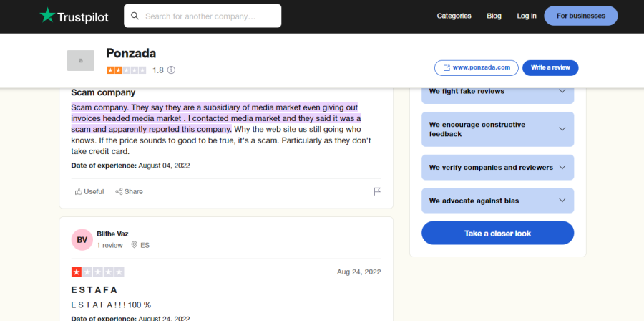The width and height of the screenshot is (644, 321).
Task: Mark the Scam company review useful
Action: click(89, 191)
